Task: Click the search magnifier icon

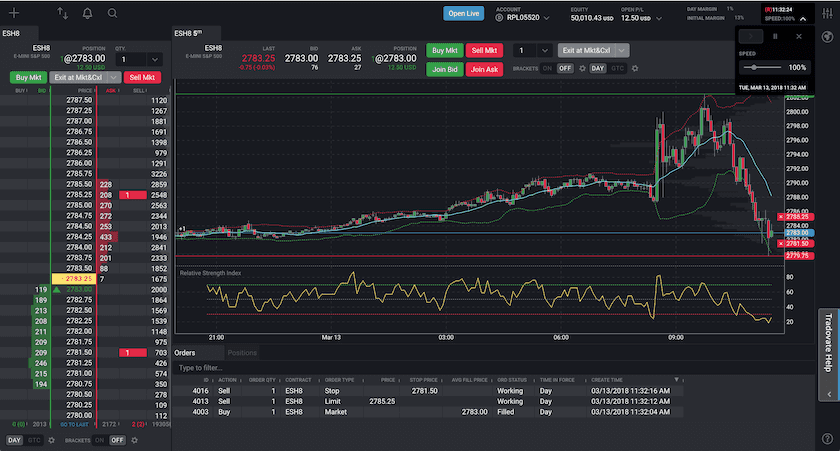Action: click(x=112, y=14)
